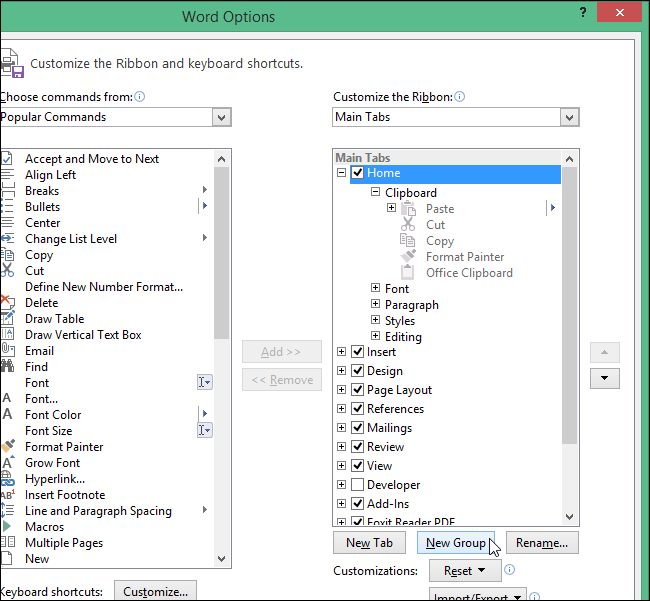
Task: Click the Delete icon in the commands list
Action: (x=7, y=302)
